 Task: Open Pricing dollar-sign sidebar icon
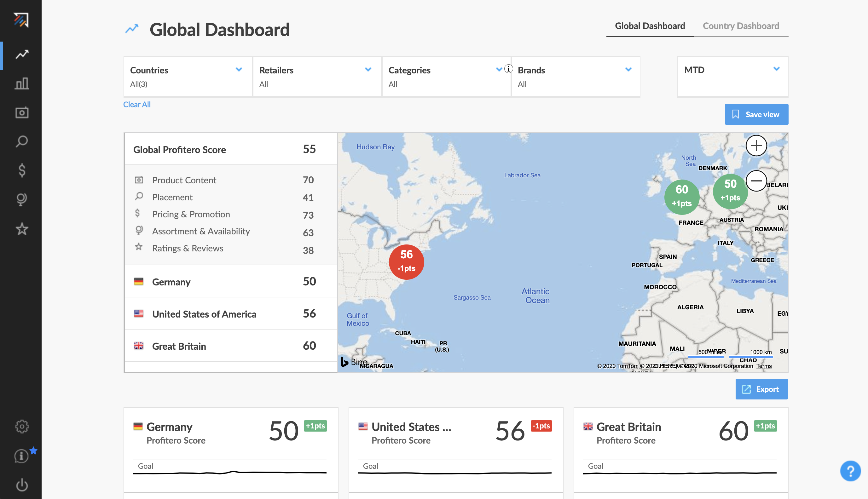22,170
